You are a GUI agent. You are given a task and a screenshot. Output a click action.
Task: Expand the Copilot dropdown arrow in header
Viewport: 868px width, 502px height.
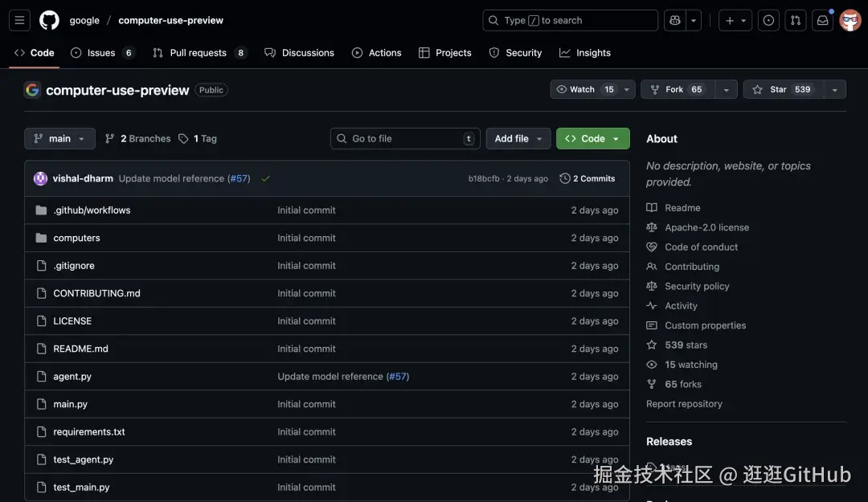694,20
